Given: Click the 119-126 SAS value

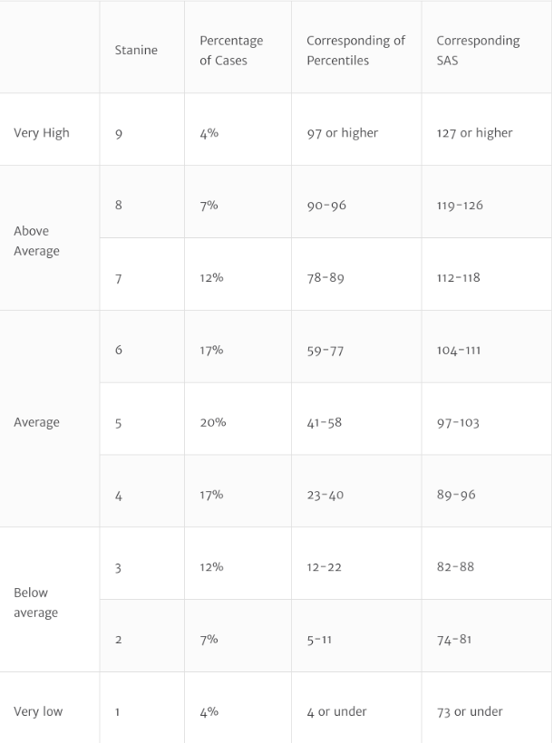Looking at the screenshot, I should pos(460,205).
